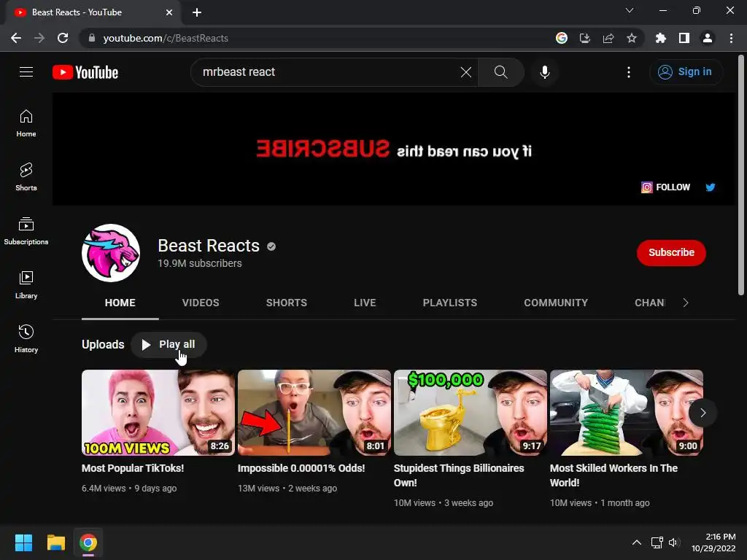The height and width of the screenshot is (560, 747).
Task: Open Shorts in the sidebar
Action: point(26,177)
